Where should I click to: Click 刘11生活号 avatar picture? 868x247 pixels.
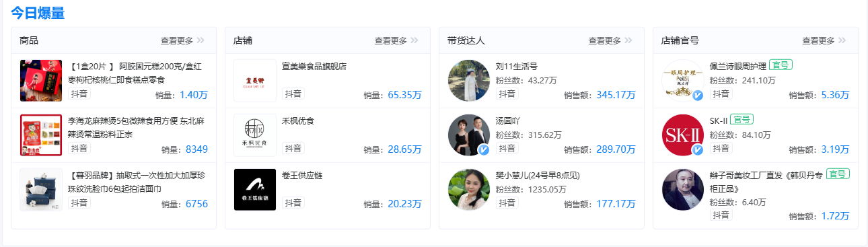pos(469,81)
